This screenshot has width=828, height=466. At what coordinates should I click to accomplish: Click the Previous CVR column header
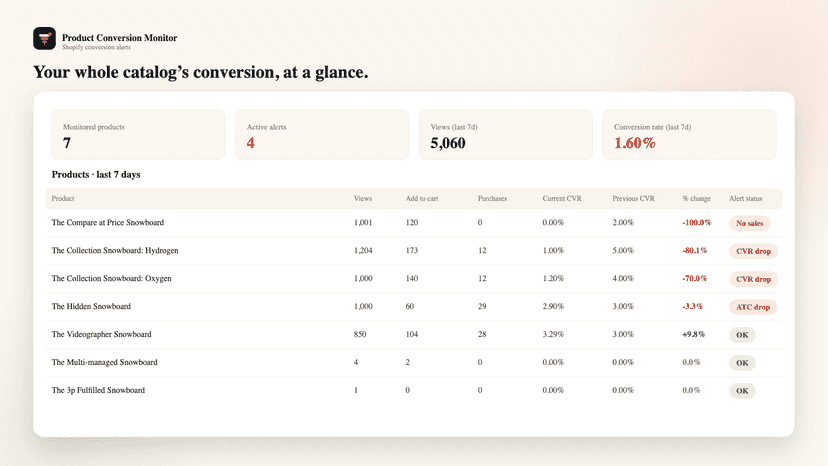[633, 199]
